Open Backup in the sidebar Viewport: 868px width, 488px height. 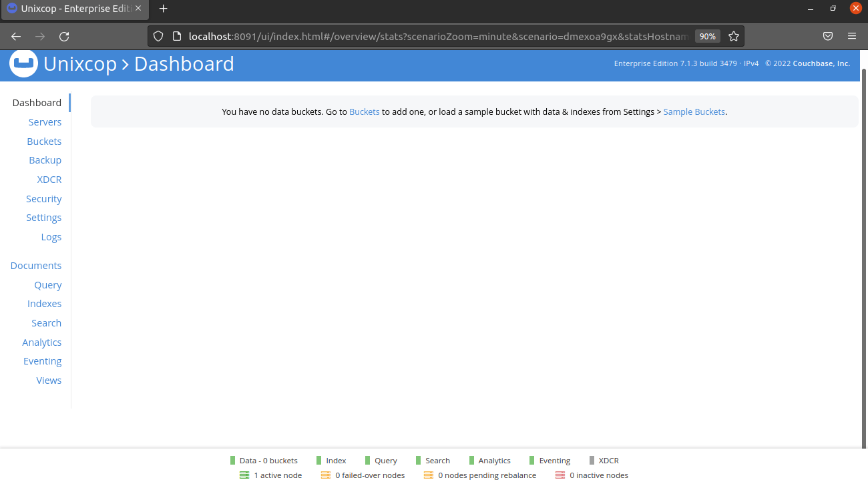tap(45, 160)
